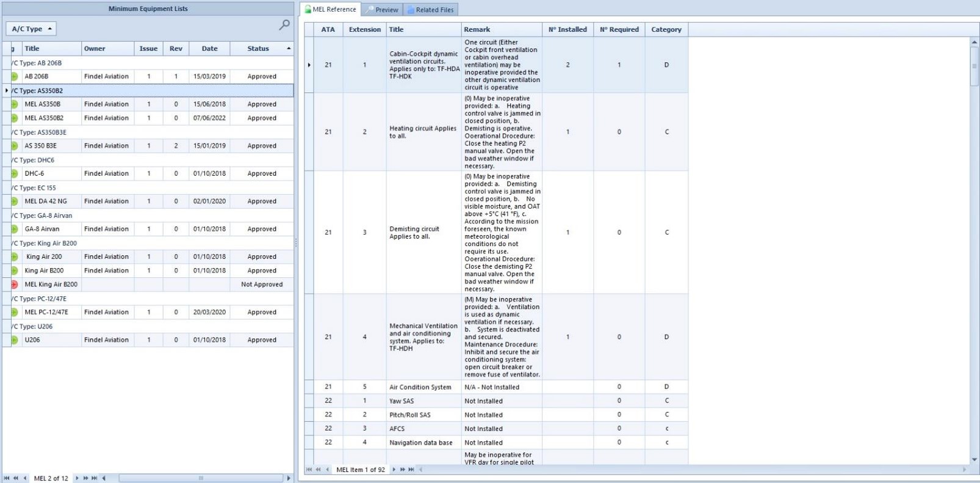Sort MEL list by Owner column header

pyautogui.click(x=107, y=48)
